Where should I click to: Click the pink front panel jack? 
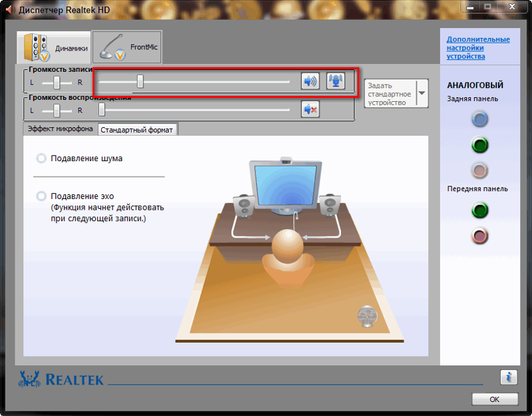pyautogui.click(x=479, y=236)
